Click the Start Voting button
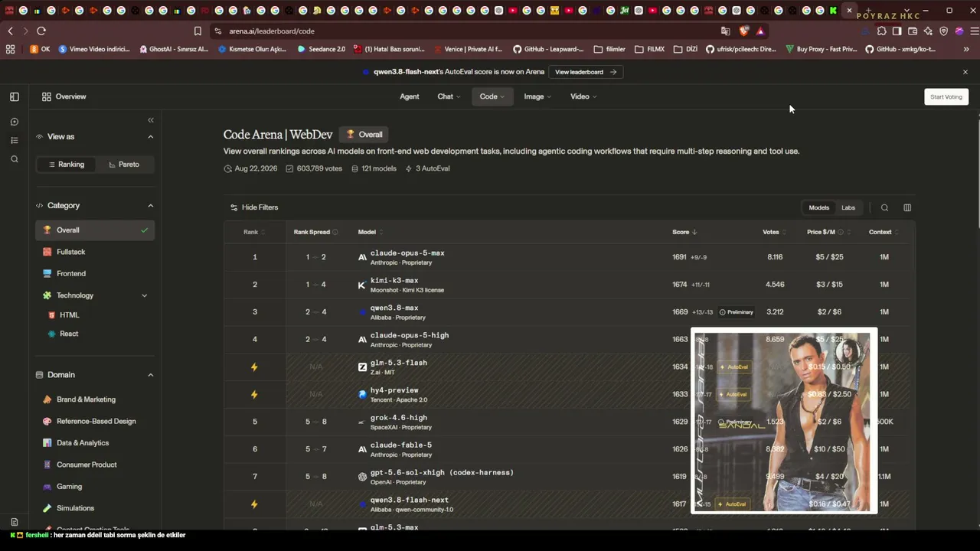 click(x=946, y=97)
